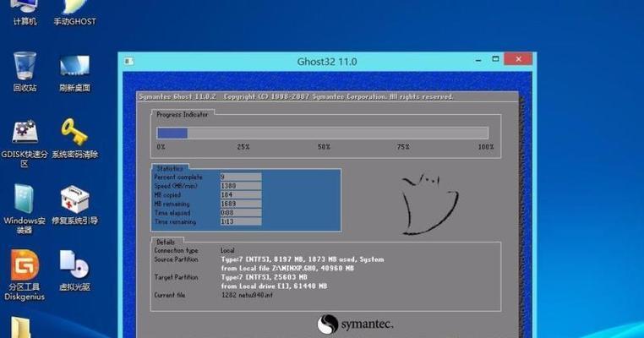
Task: Click the MB remaining value 1689
Action: pos(241,204)
